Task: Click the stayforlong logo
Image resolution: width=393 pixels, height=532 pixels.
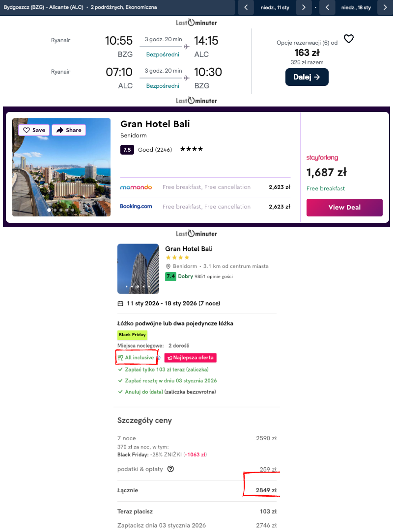Action: click(x=322, y=158)
